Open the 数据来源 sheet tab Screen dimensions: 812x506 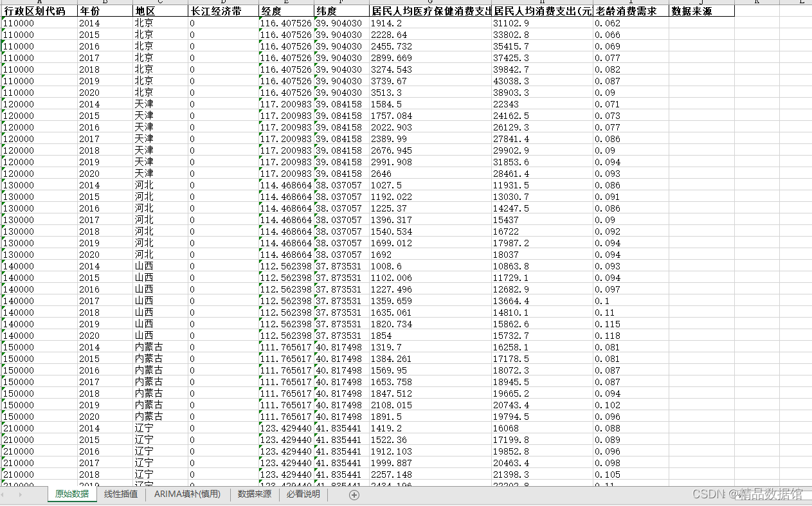pos(255,494)
